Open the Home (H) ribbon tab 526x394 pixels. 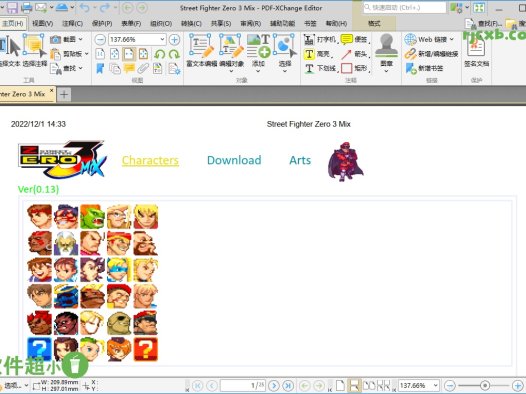pos(13,23)
